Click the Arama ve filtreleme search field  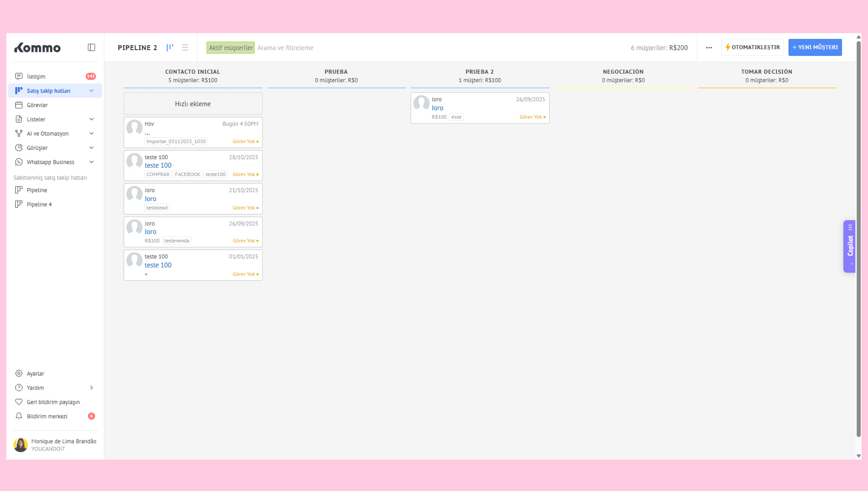[x=286, y=48]
